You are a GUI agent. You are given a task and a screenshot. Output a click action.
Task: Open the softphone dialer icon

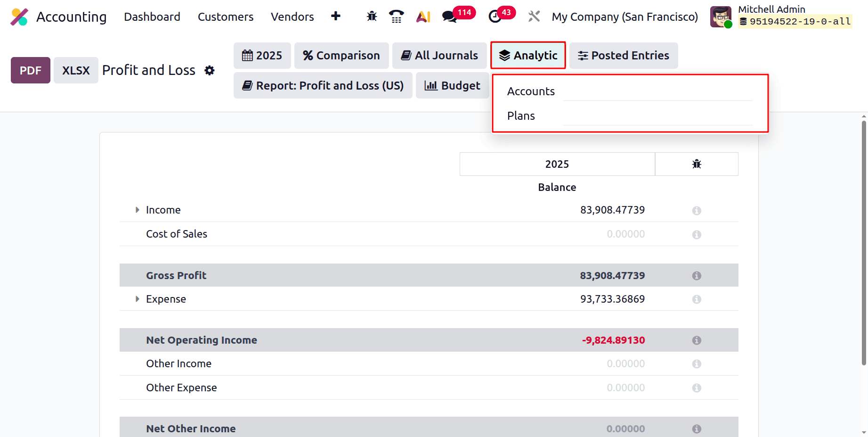[397, 16]
